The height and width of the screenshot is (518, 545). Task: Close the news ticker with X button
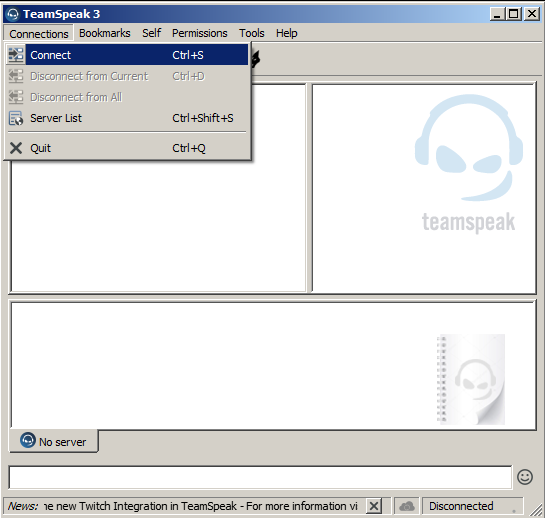click(x=374, y=506)
